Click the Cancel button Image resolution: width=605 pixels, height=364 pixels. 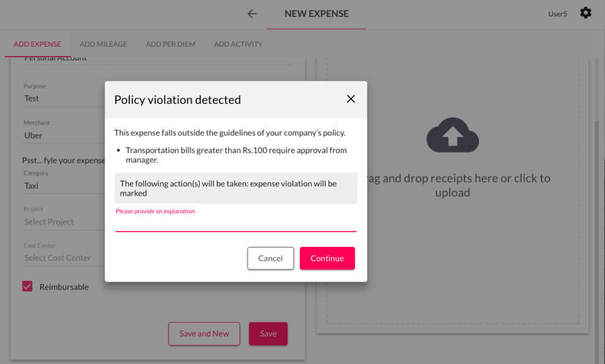(x=270, y=258)
